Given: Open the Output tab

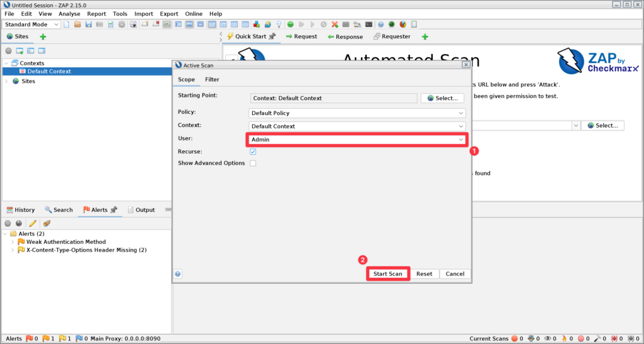Looking at the screenshot, I should (142, 210).
